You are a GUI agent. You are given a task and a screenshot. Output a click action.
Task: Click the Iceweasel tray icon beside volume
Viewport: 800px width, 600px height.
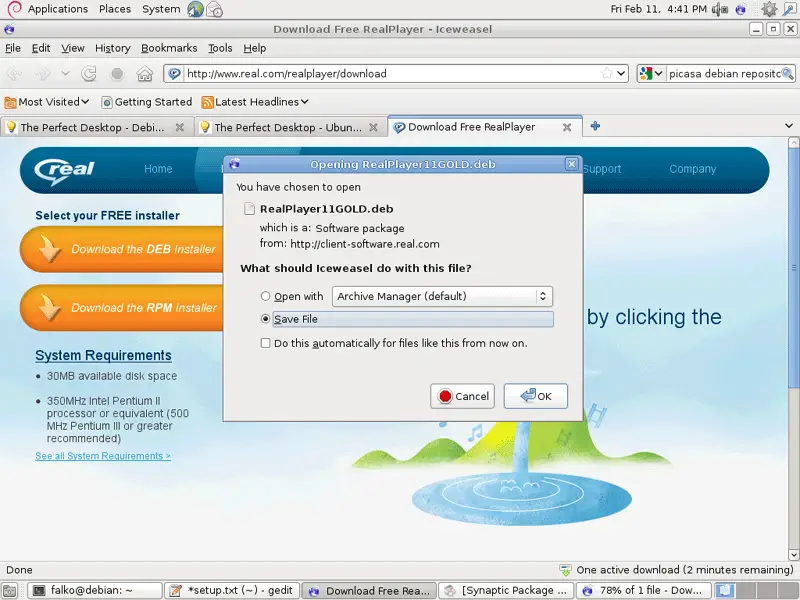[x=740, y=9]
